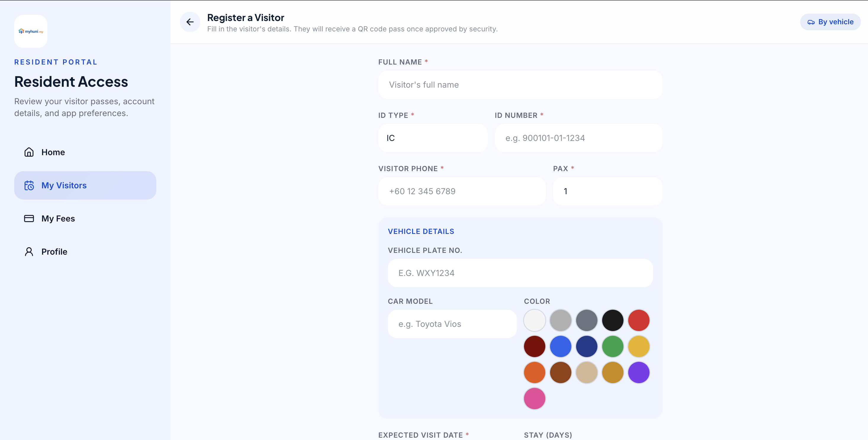The width and height of the screenshot is (868, 440).
Task: Click the Home house icon
Action: pos(29,152)
